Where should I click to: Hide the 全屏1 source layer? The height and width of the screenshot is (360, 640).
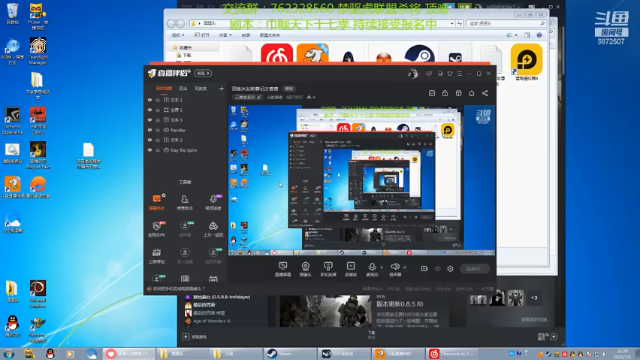[150, 110]
